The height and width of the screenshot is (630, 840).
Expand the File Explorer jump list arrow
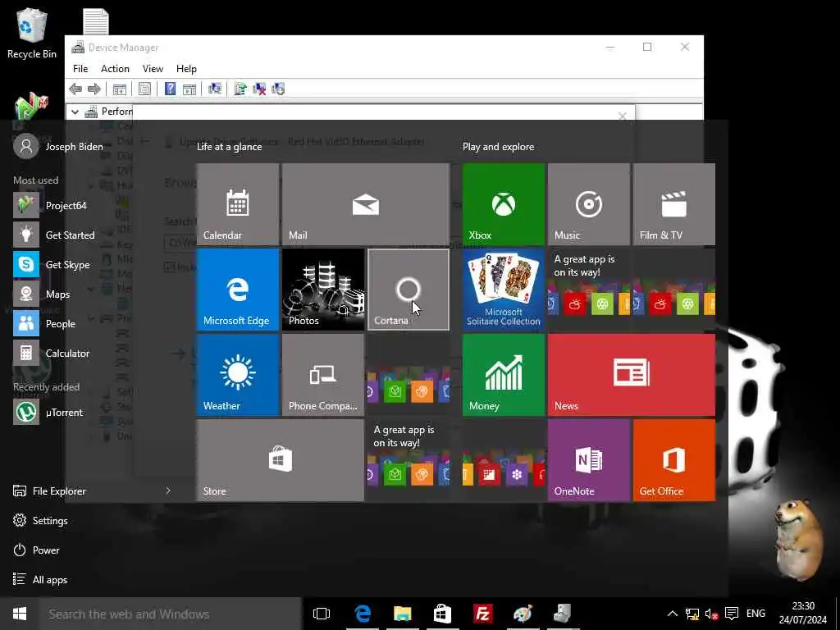(x=168, y=491)
